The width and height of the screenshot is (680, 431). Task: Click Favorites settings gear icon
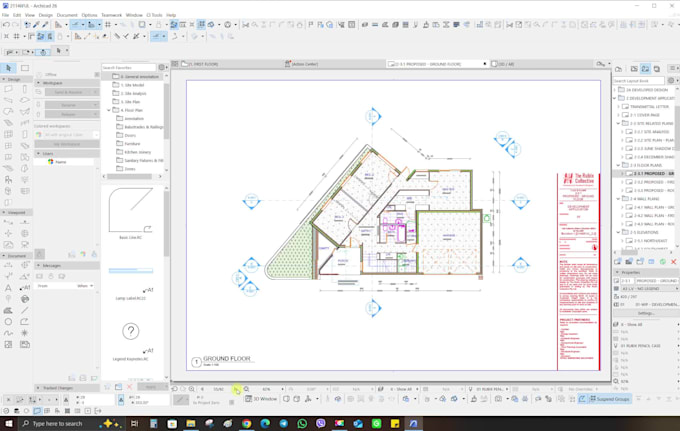point(162,67)
